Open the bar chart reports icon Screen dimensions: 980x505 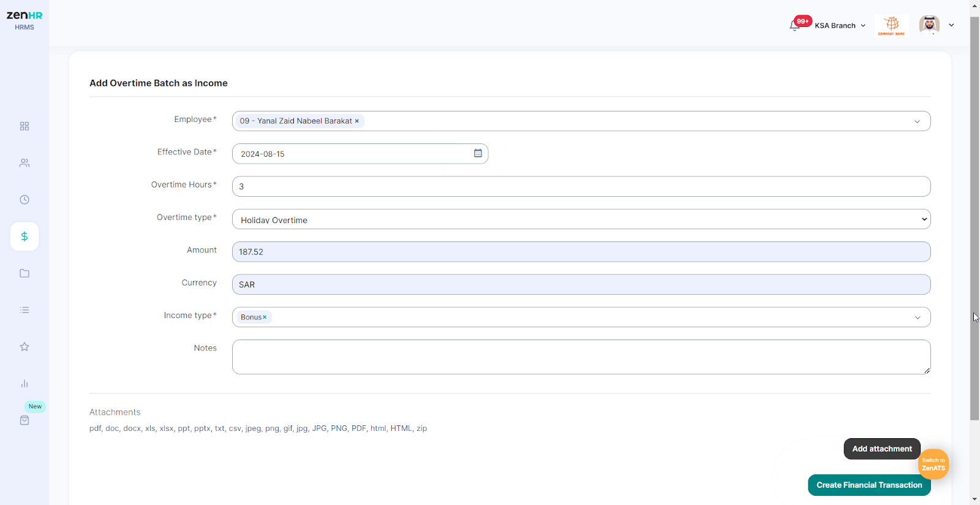click(24, 384)
